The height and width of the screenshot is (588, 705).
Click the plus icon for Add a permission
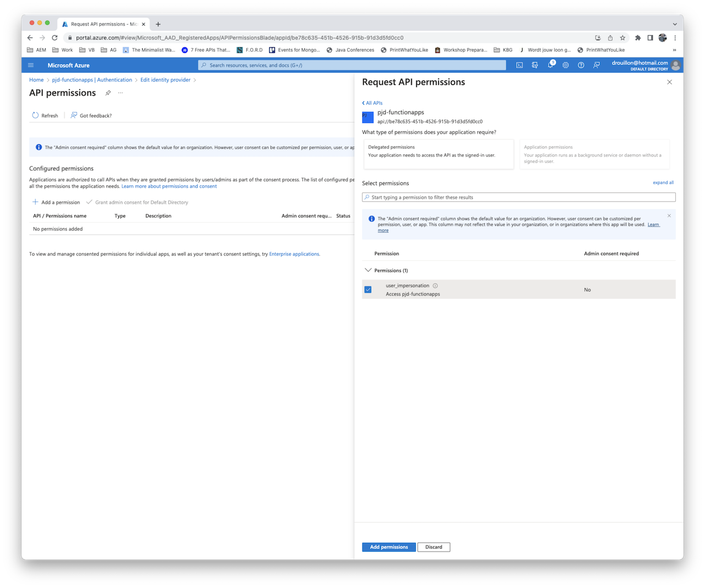tap(35, 202)
